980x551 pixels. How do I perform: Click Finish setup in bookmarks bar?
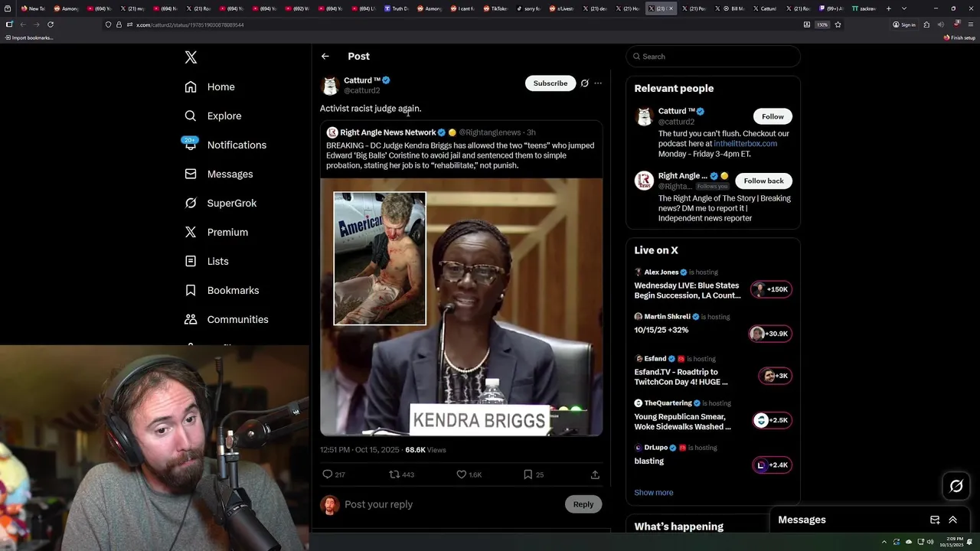pyautogui.click(x=959, y=37)
